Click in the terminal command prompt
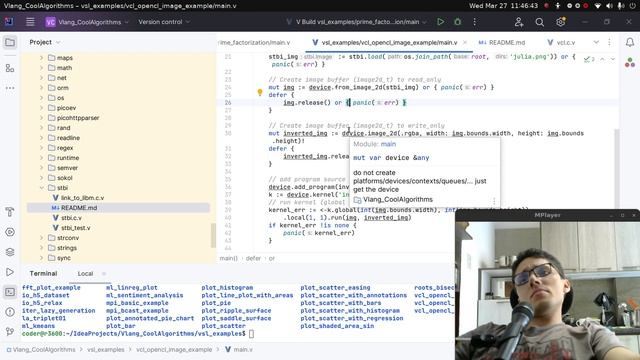 click(251, 334)
